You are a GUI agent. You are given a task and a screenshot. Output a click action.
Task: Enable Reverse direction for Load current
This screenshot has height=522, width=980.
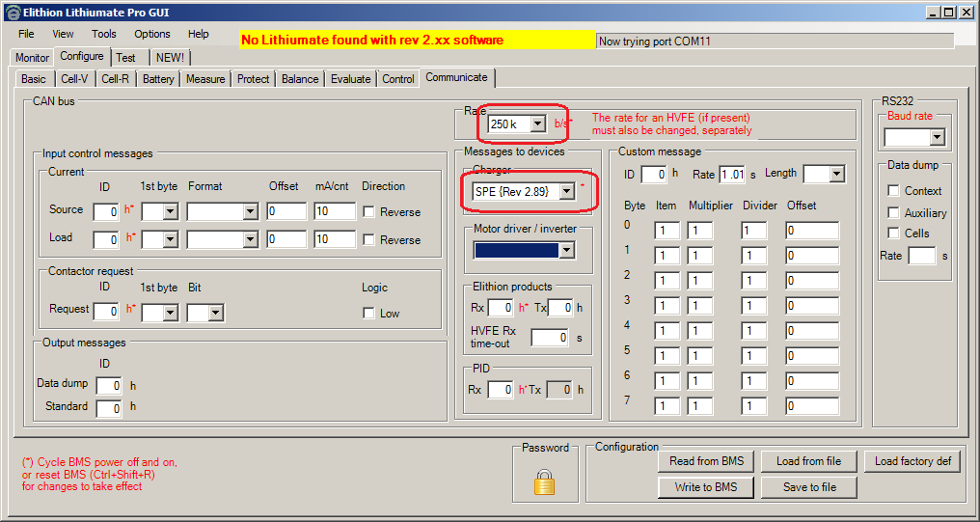(368, 239)
